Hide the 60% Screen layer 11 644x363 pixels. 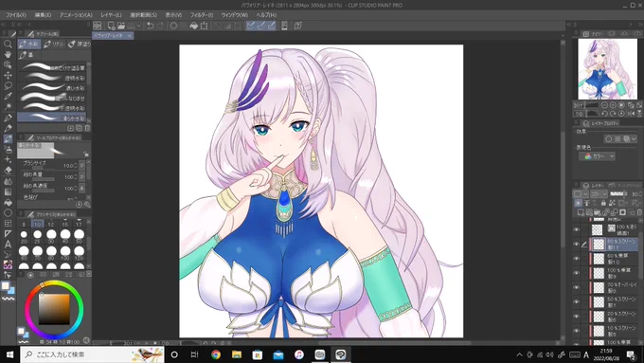coord(576,245)
